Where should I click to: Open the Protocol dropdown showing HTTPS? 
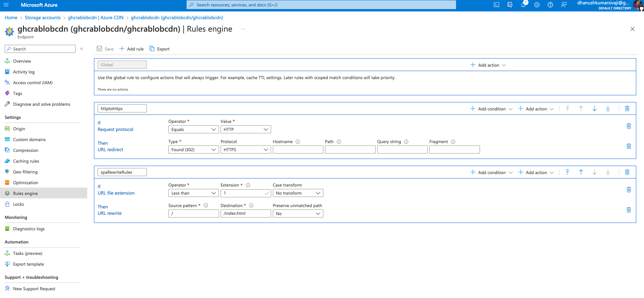pos(246,150)
